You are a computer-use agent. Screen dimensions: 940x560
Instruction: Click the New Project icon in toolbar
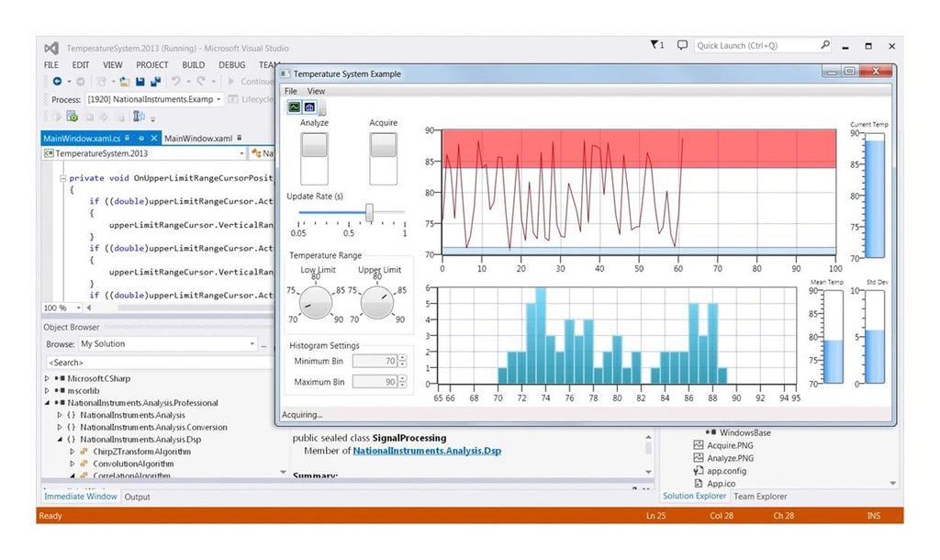101,81
